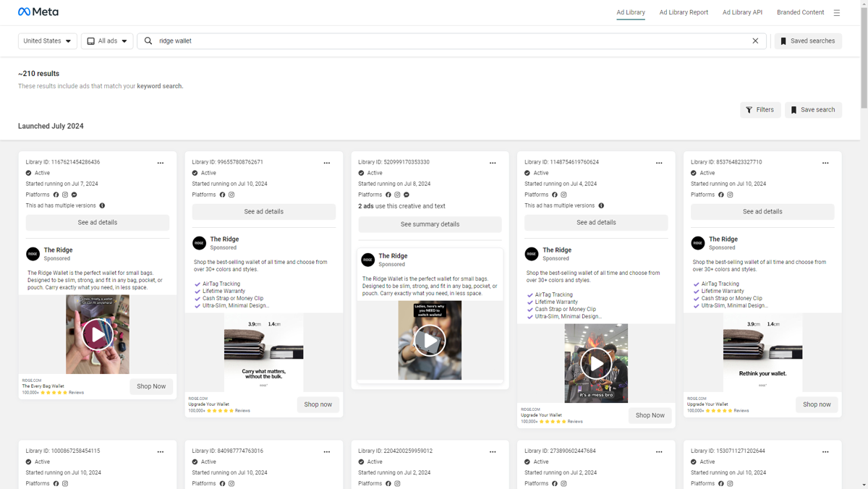Click the Meta logo
Image resolution: width=868 pixels, height=489 pixels.
[x=38, y=12]
